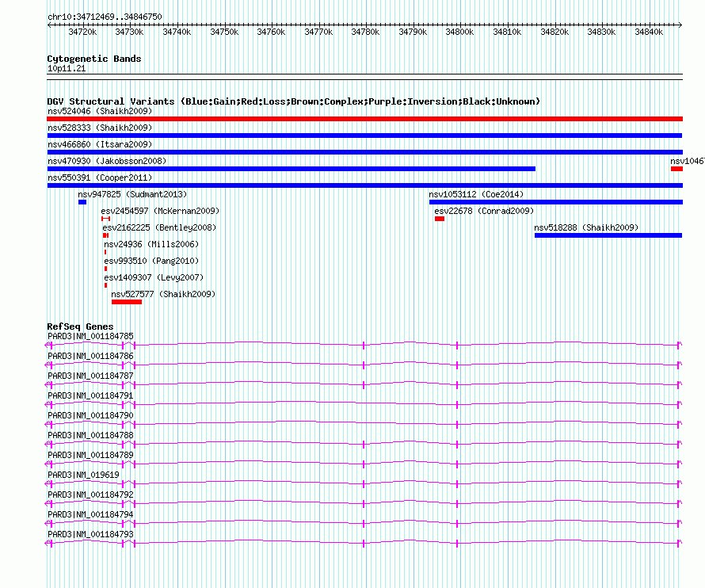
Task: Click the blue nsv528333 (Shaikh2009) gain bar
Action: (364, 136)
